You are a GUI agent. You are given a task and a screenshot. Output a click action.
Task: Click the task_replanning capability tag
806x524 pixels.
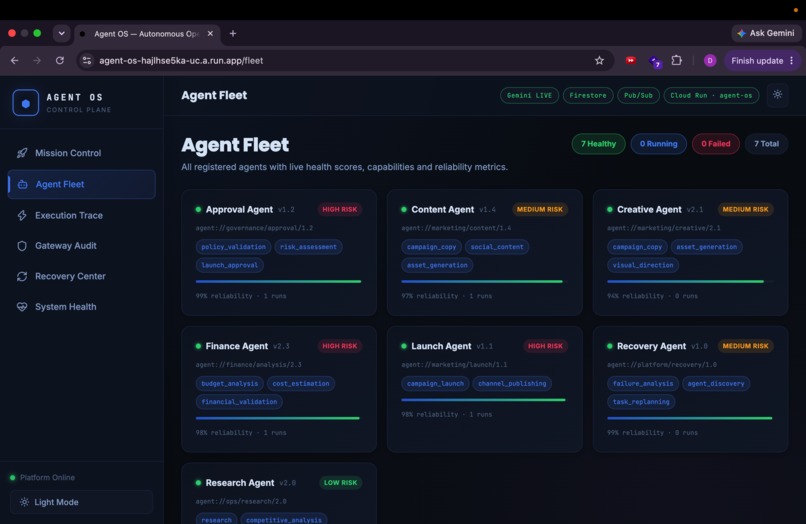coord(641,402)
